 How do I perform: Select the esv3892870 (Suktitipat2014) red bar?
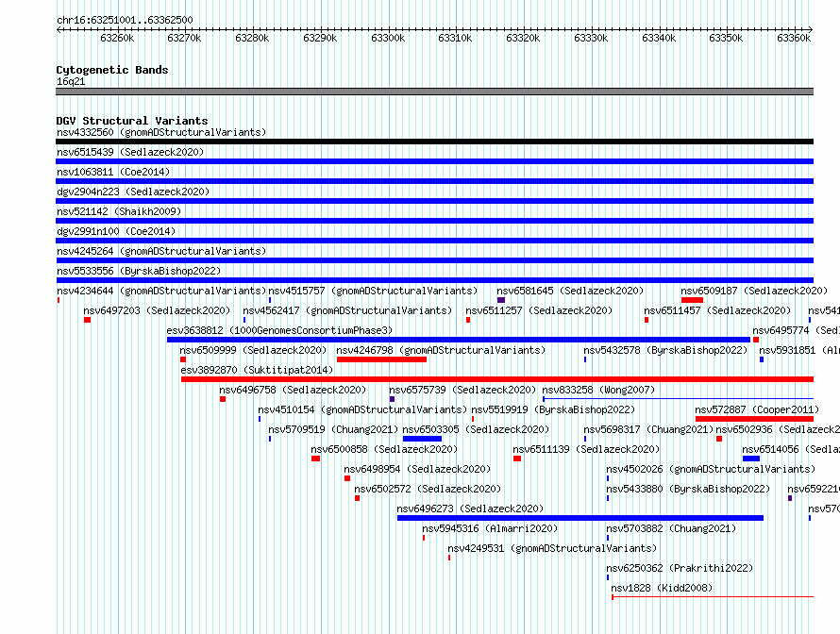pyautogui.click(x=497, y=379)
